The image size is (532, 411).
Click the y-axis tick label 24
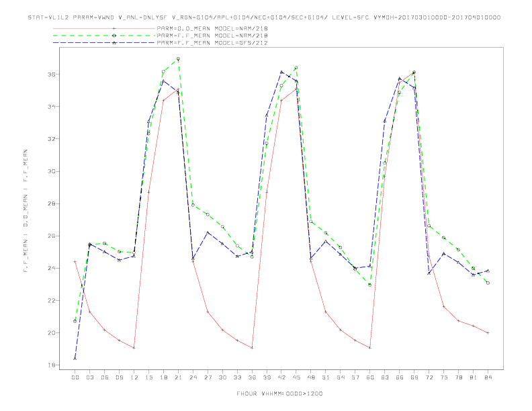51,268
